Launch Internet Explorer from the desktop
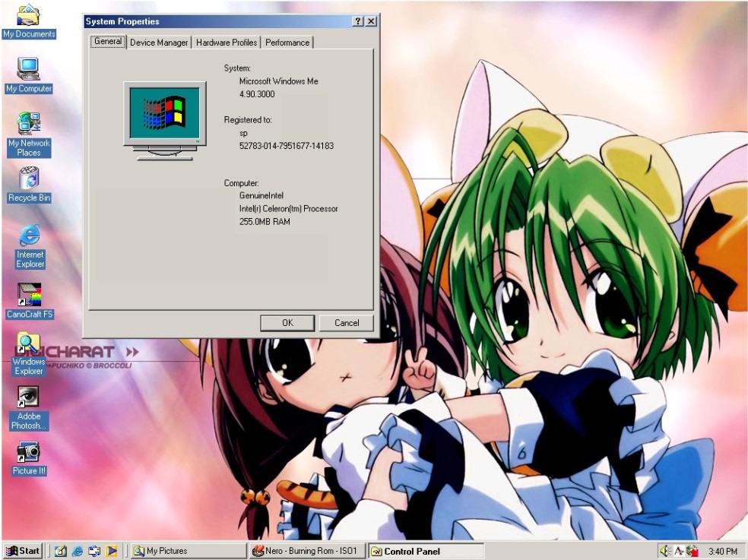 click(30, 247)
